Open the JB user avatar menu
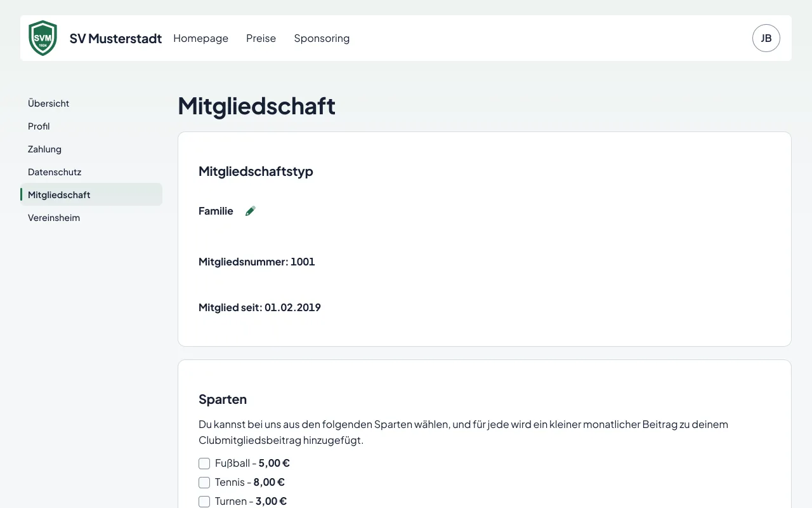The image size is (812, 508). point(766,38)
